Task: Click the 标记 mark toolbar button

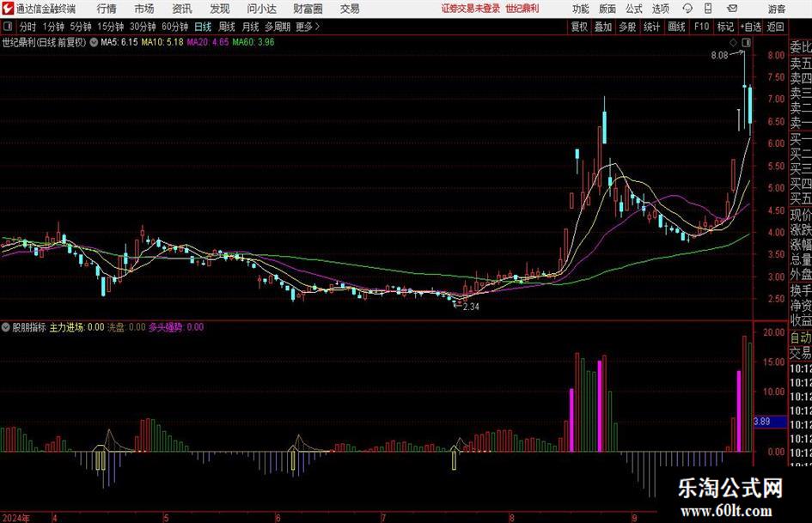Action: coord(725,27)
